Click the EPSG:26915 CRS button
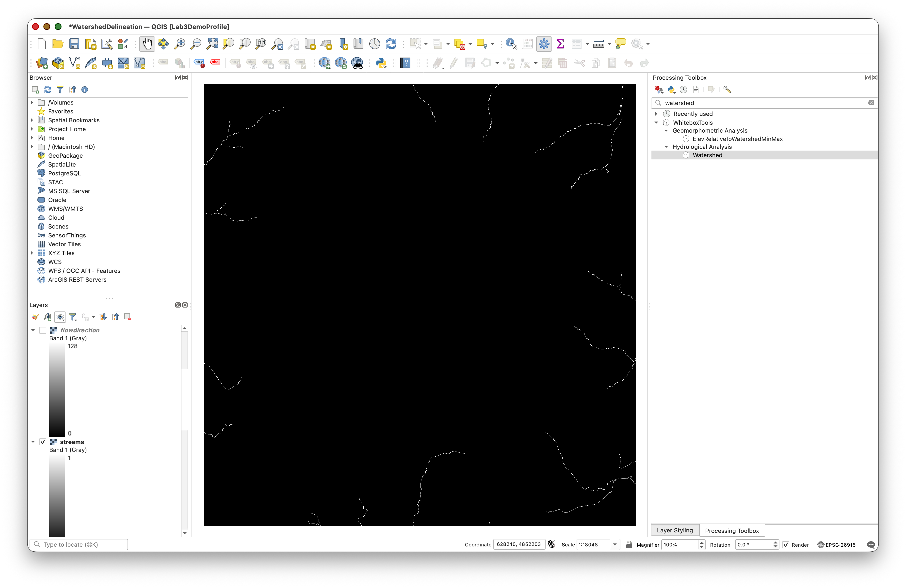Image resolution: width=906 pixels, height=588 pixels. click(x=836, y=545)
